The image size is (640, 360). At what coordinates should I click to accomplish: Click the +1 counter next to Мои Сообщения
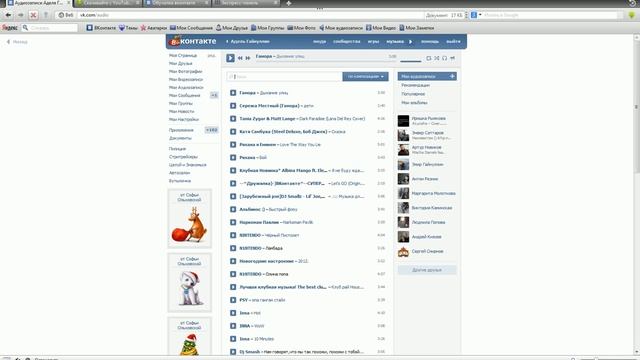(x=214, y=96)
